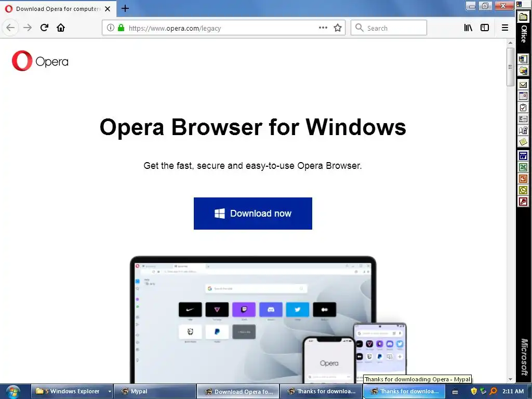Click the Opera browser devices preview image

(x=268, y=320)
